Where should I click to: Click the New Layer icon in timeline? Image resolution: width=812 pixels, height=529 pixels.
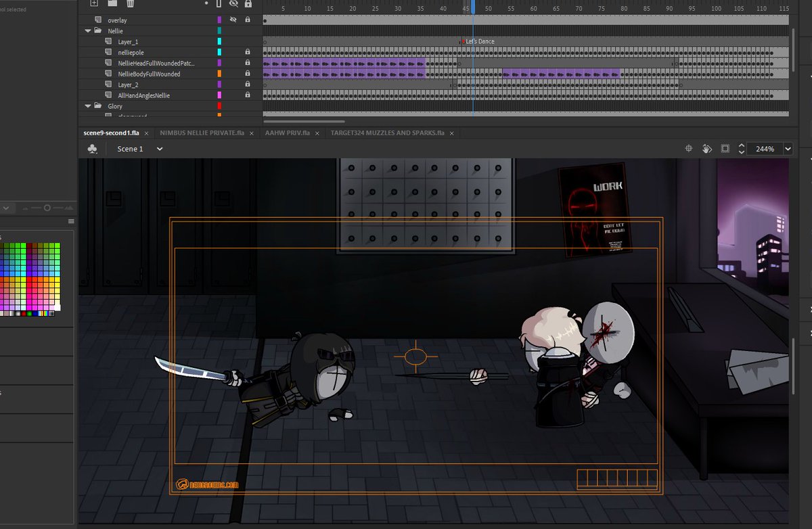94,3
